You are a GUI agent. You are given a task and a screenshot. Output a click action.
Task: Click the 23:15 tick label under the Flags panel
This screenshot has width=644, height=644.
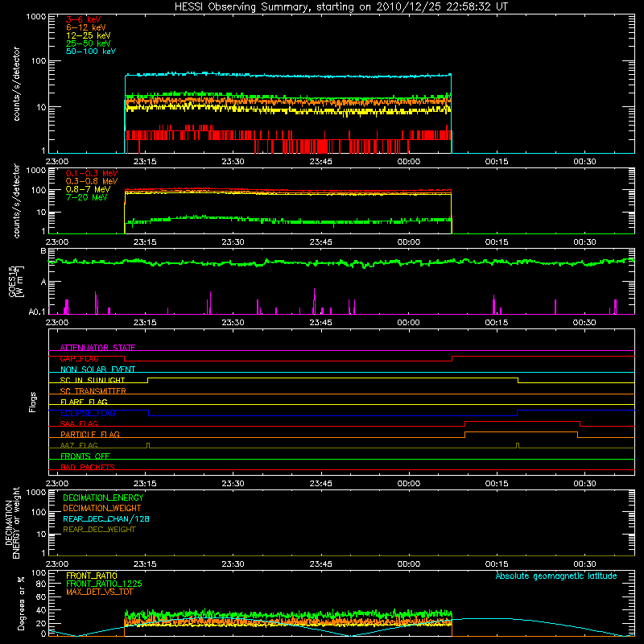(x=145, y=484)
